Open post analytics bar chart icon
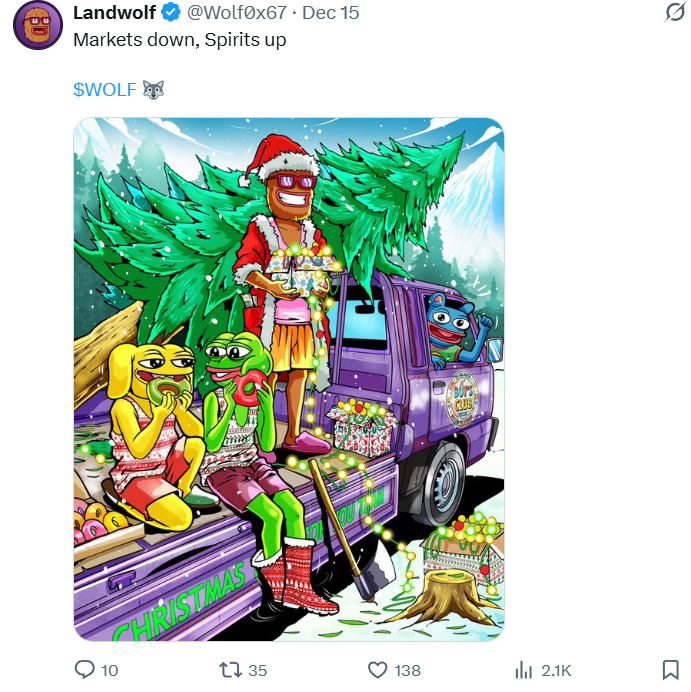 522,669
